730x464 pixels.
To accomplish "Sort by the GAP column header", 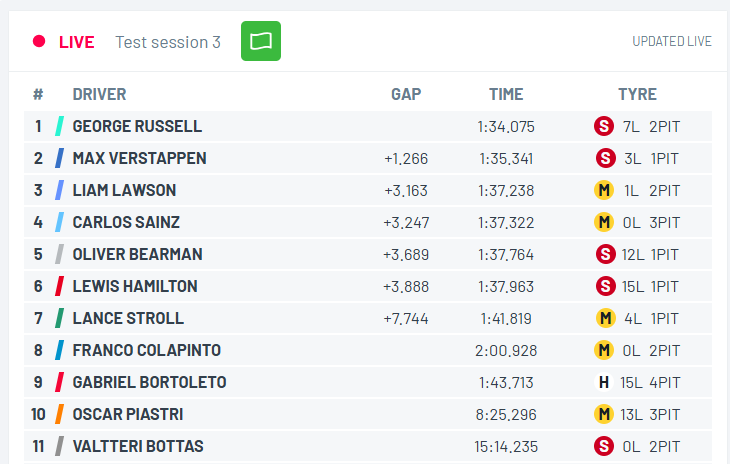I will pos(406,94).
